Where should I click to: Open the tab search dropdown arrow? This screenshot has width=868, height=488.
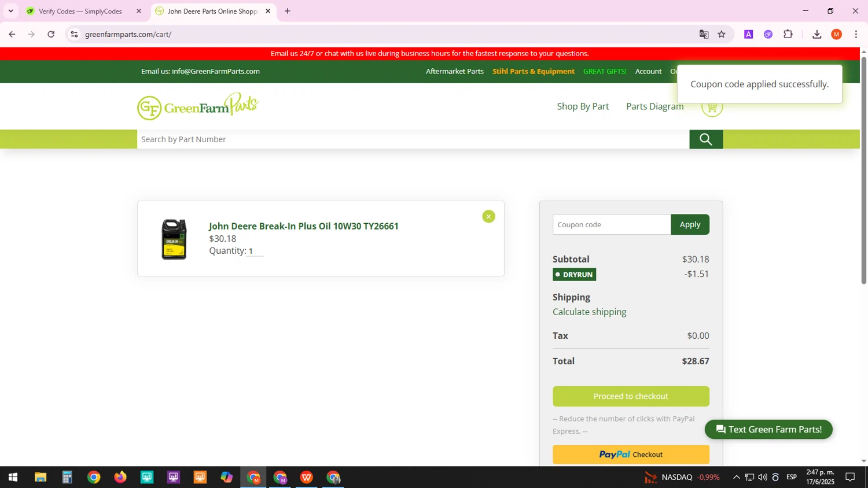(10, 11)
